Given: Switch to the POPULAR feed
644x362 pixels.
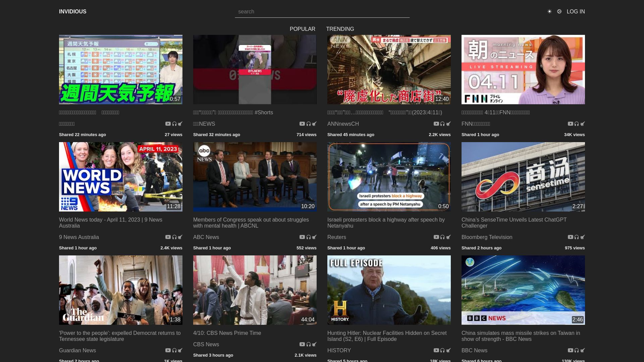Looking at the screenshot, I should 303,29.
